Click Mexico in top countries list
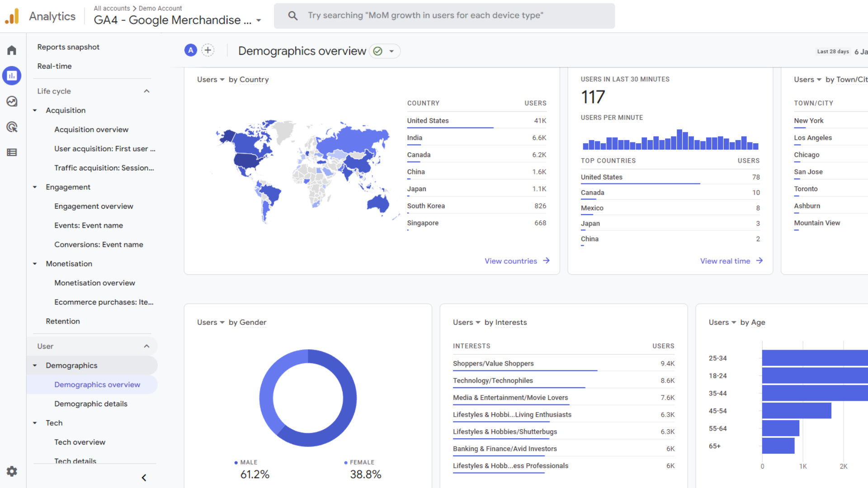The height and width of the screenshot is (488, 868). (670, 208)
